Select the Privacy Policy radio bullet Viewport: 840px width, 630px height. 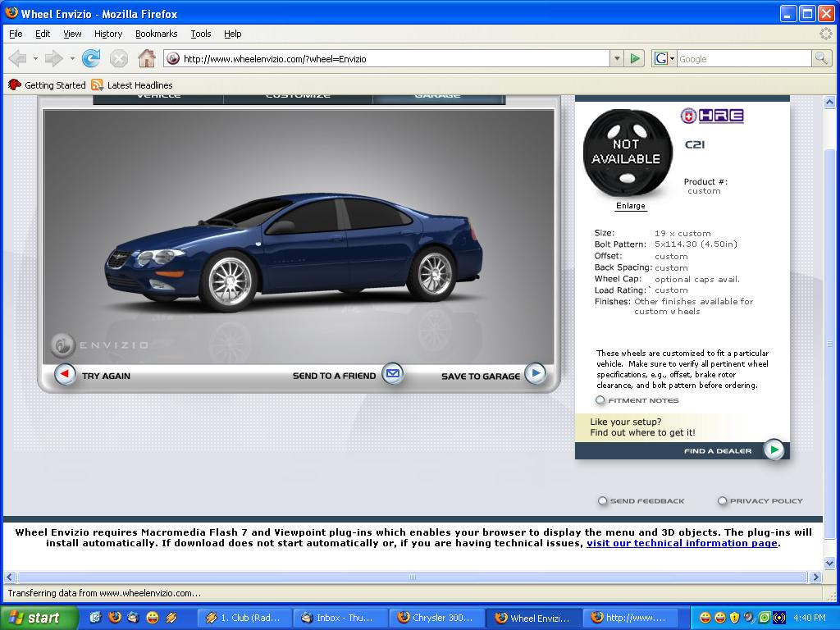click(722, 501)
